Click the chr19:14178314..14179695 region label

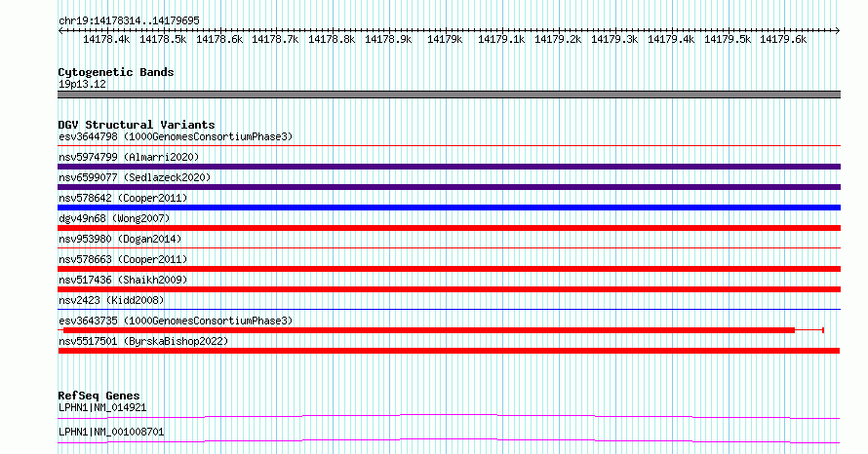(129, 21)
